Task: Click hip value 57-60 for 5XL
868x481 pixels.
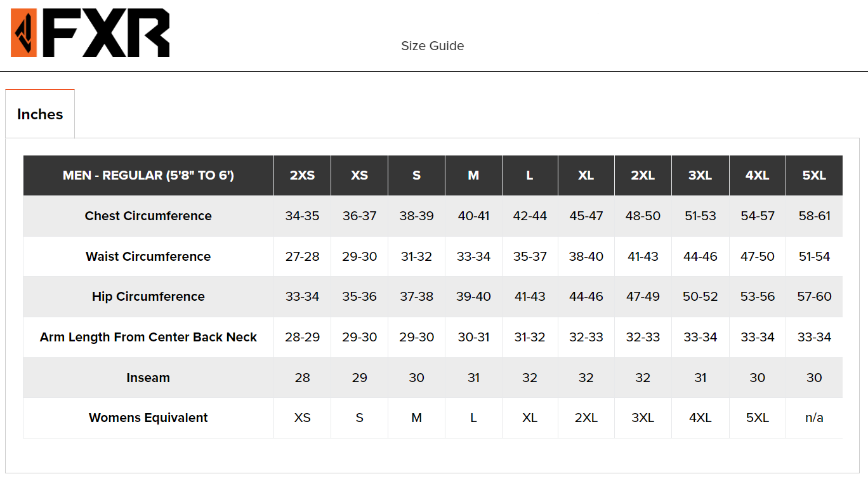Action: 814,296
